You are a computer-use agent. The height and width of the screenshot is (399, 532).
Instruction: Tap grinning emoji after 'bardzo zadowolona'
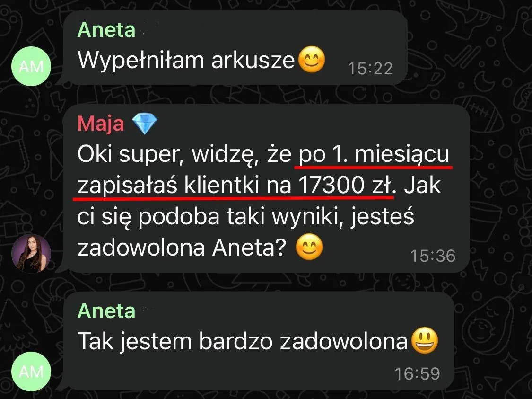coord(425,340)
